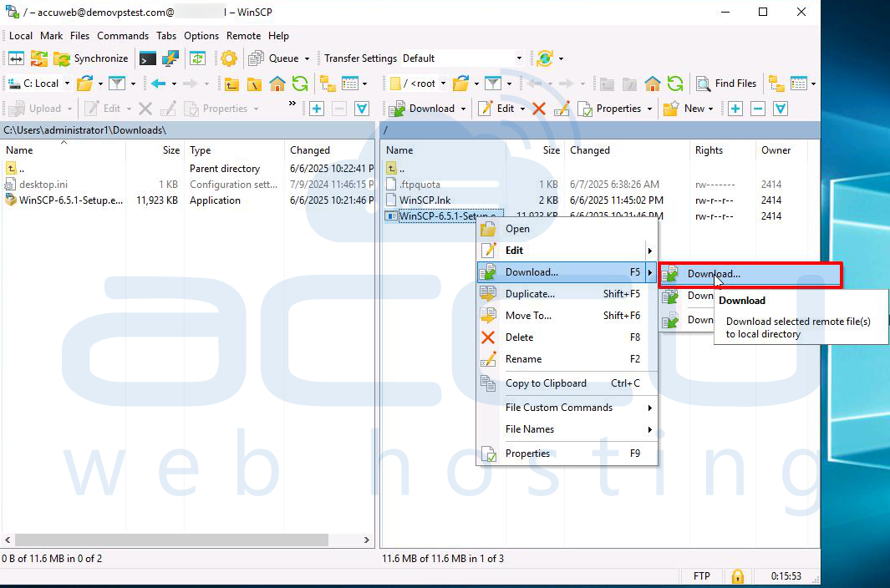This screenshot has width=890, height=588.
Task: Click the remote panel triangle selection icon
Action: coord(781,109)
